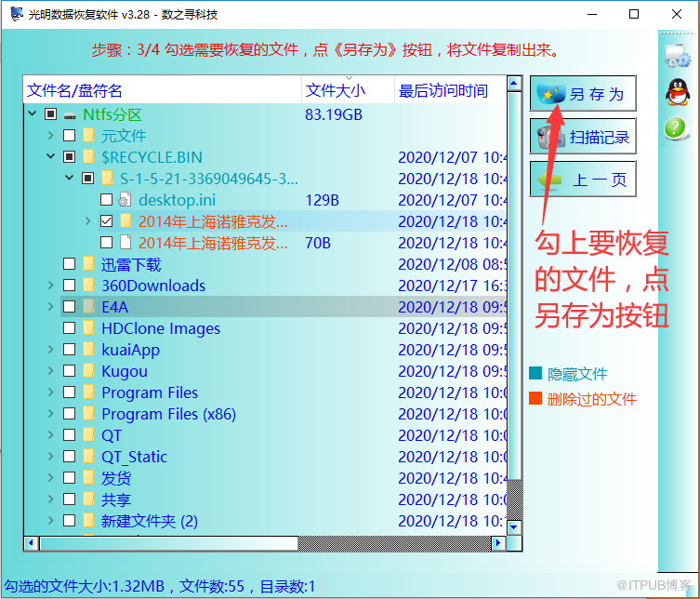Click the horizontal scrollbar thumb
Screen dimensions: 700x599
coord(169,543)
